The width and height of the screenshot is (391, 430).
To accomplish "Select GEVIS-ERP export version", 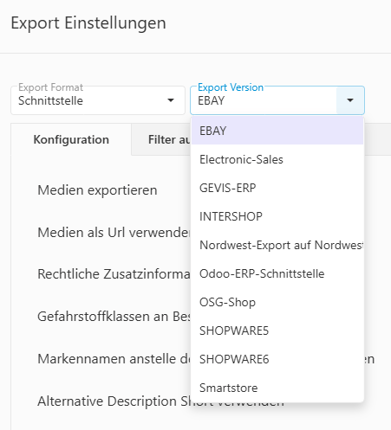I will coord(277,188).
